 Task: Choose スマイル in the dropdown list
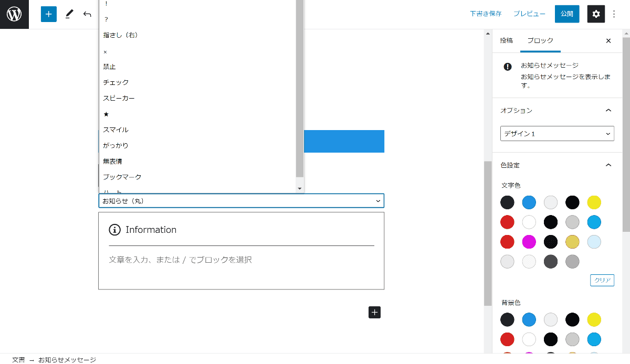(116, 130)
